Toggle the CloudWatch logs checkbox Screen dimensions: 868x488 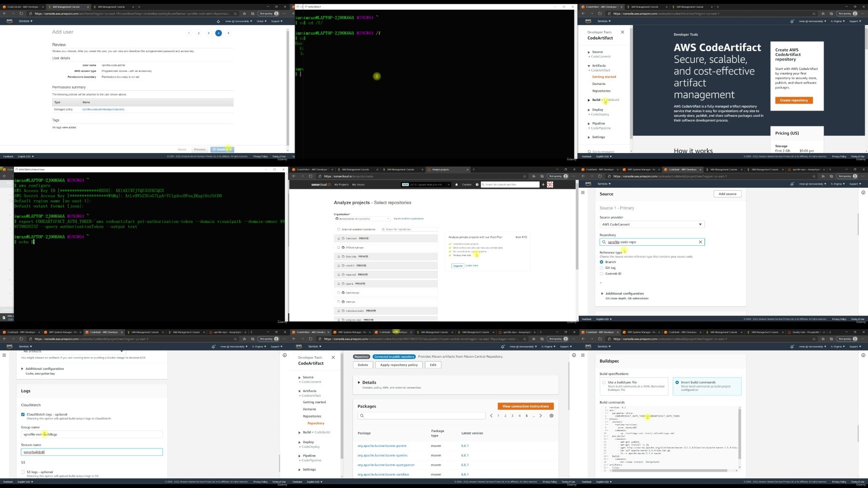[23, 415]
